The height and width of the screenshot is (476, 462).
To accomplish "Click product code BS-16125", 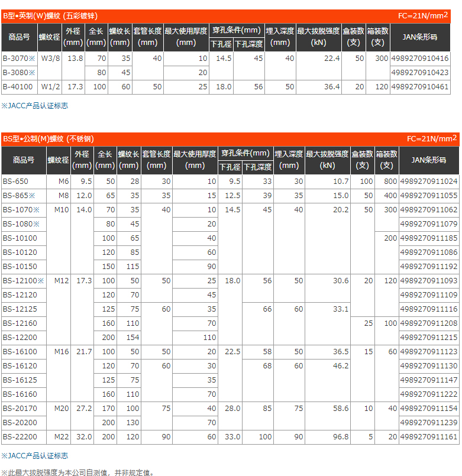I will tap(20, 380).
